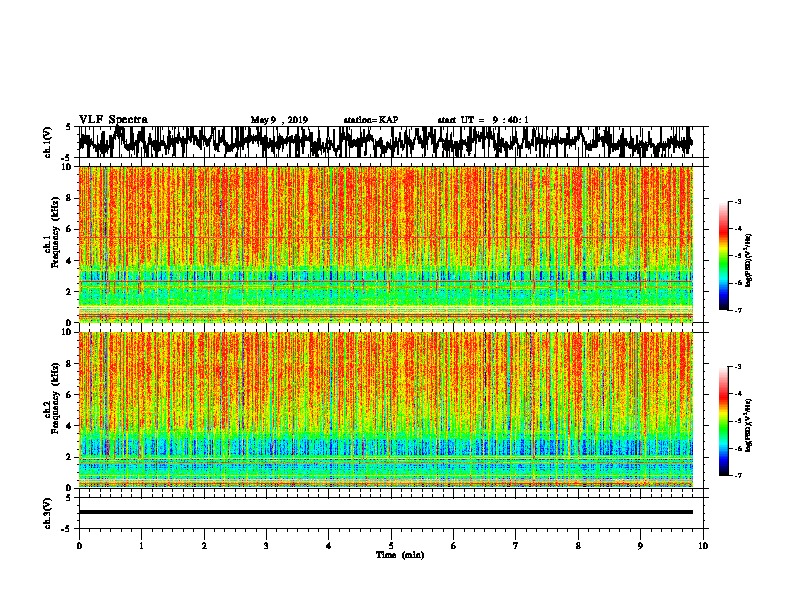
Task: Click the "-7" label on the ch.2 color scale
Action: coord(737,476)
